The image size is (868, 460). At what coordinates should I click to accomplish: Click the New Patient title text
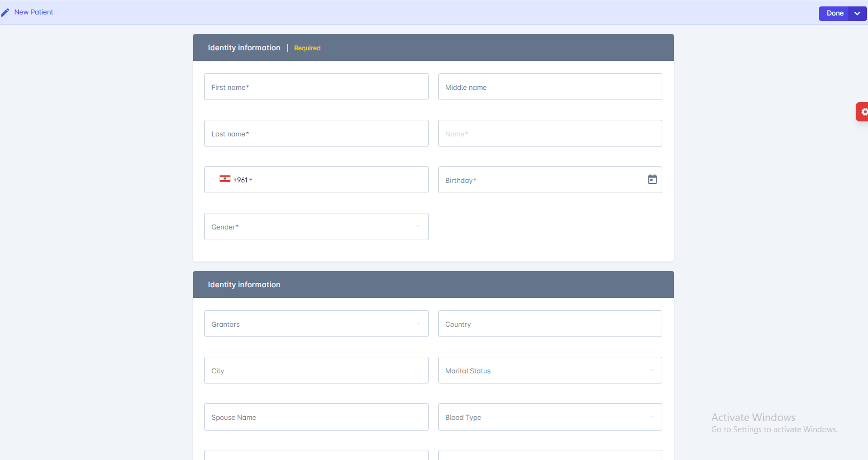tap(34, 12)
